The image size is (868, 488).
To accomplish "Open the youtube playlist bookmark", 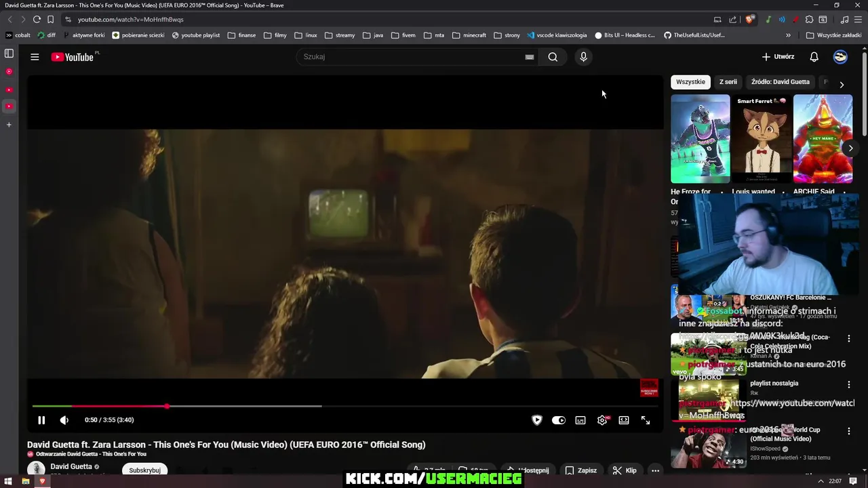I will tap(196, 35).
